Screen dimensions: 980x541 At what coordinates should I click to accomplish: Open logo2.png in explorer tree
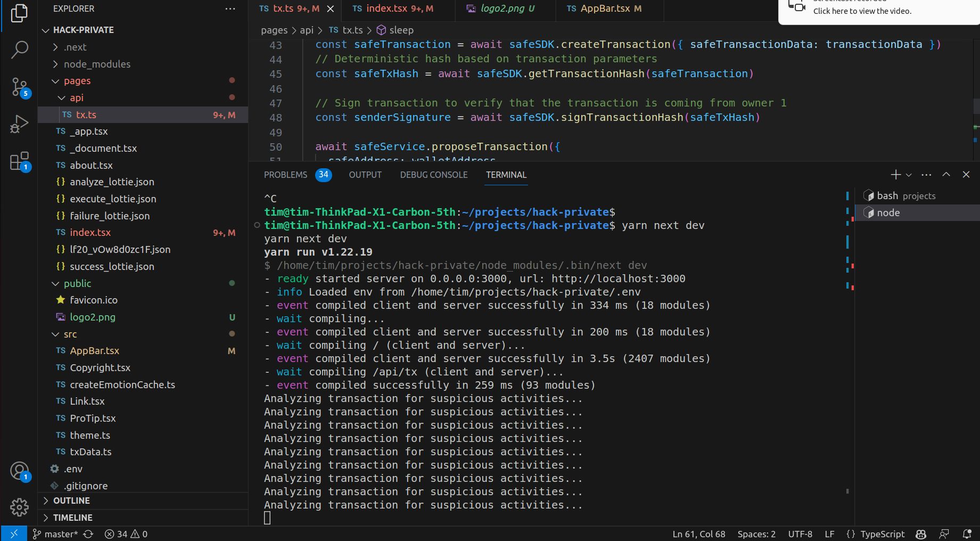(x=143, y=317)
